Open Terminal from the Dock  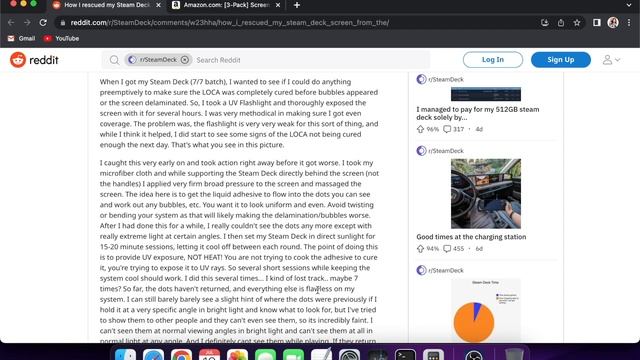(405, 354)
